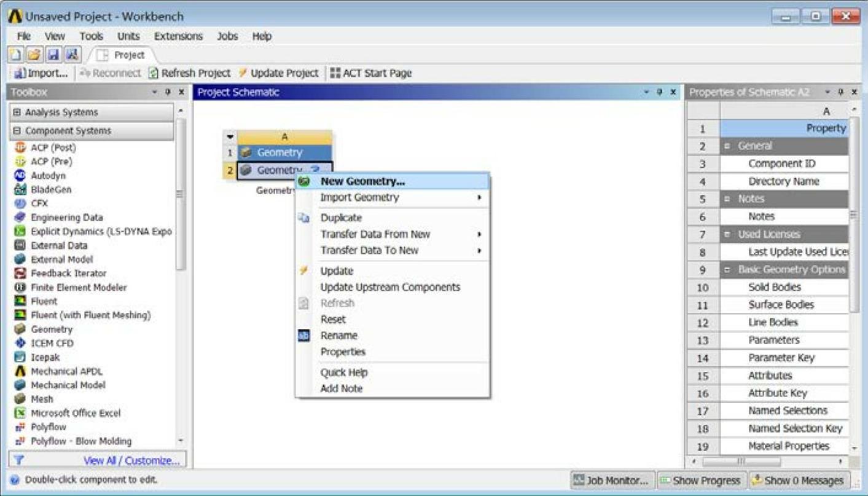
Task: Select the Feedback Iterator component icon
Action: click(20, 274)
